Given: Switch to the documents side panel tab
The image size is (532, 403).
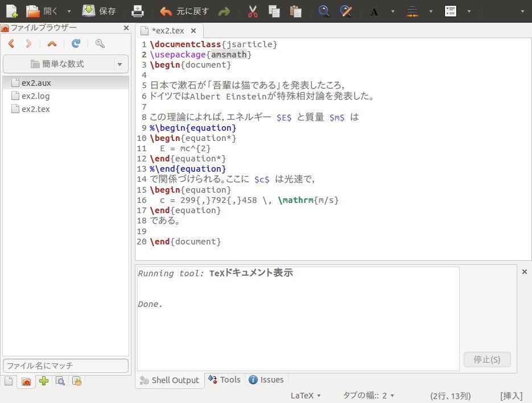Looking at the screenshot, I should pyautogui.click(x=9, y=381).
